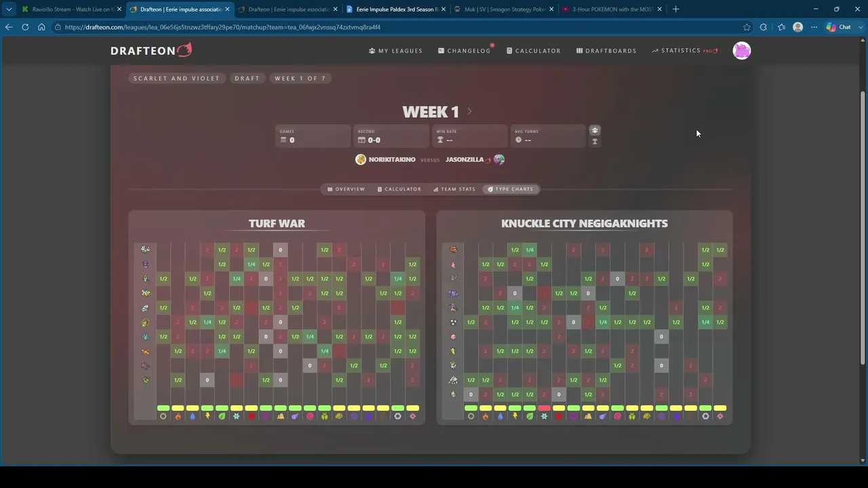Open the JASONZILLA team link
This screenshot has height=488, width=868.
point(465,159)
